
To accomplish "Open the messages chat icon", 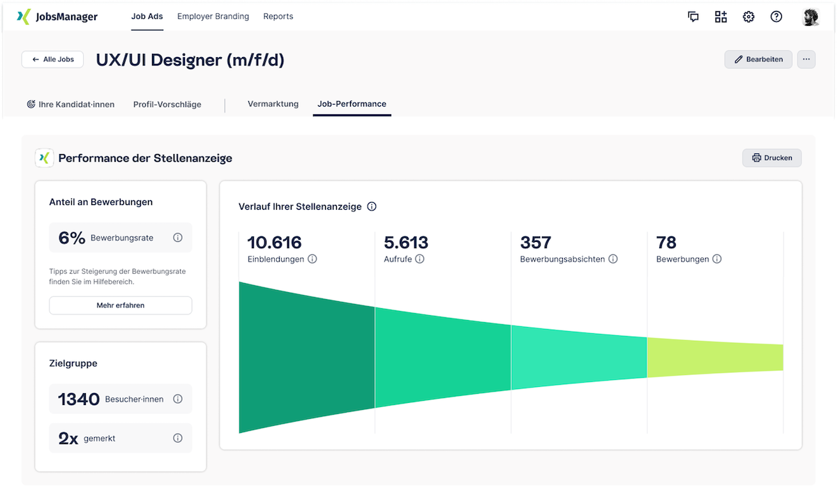I will tap(693, 16).
